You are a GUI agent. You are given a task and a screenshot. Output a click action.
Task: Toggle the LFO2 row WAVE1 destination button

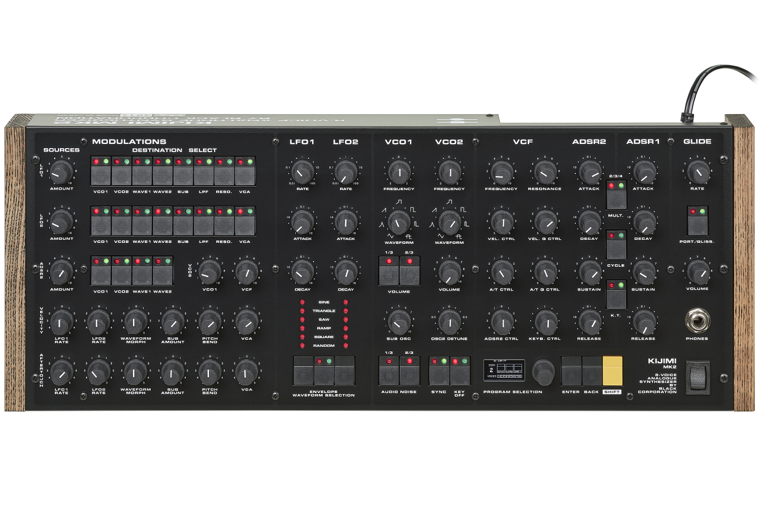tap(142, 226)
